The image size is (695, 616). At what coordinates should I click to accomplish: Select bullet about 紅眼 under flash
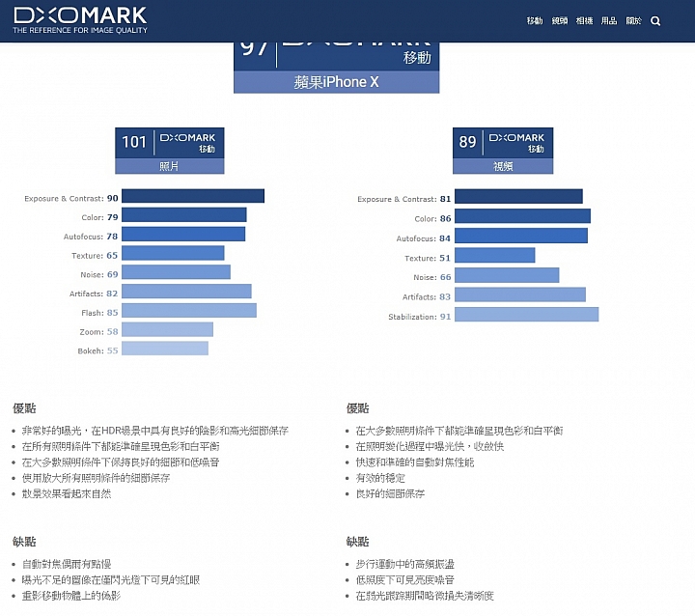111,579
